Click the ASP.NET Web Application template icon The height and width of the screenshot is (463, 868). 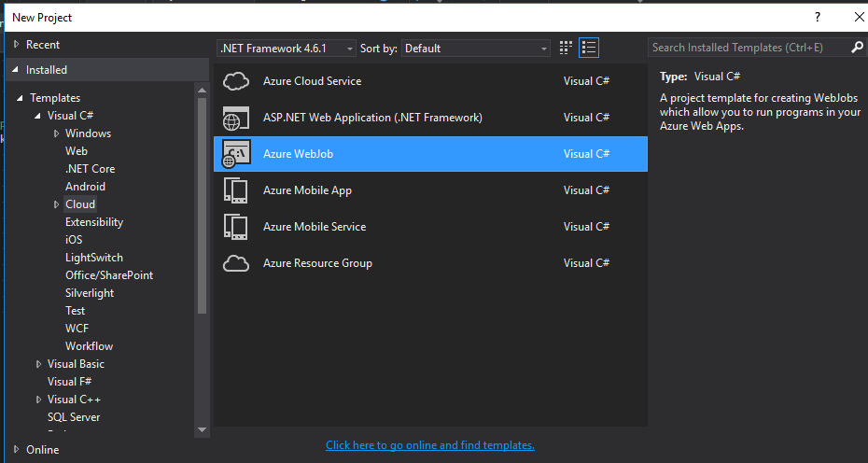(x=236, y=118)
